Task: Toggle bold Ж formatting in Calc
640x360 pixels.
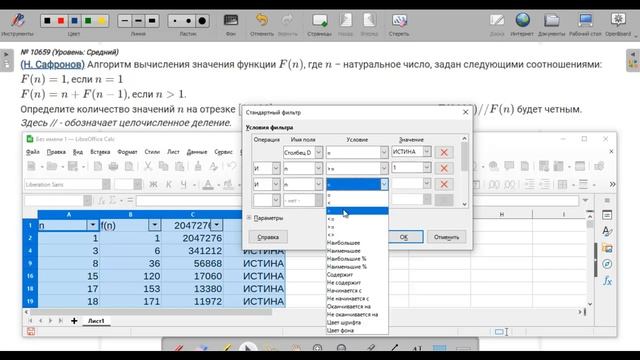Action: coord(153,184)
